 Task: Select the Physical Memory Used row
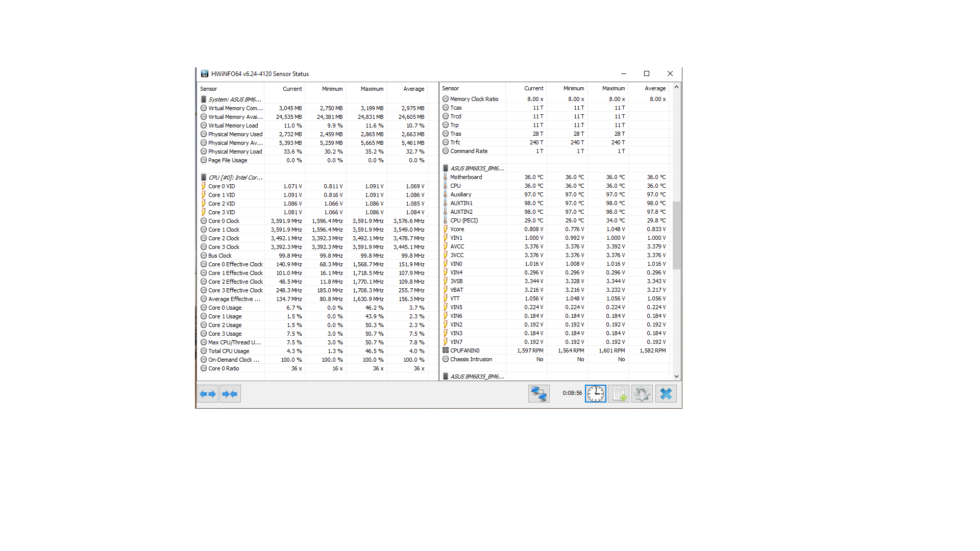312,134
